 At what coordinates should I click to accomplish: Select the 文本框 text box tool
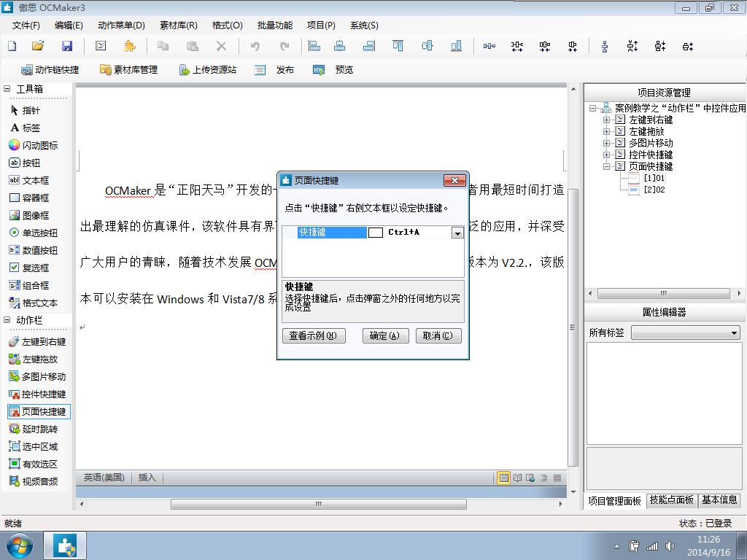coord(29,181)
